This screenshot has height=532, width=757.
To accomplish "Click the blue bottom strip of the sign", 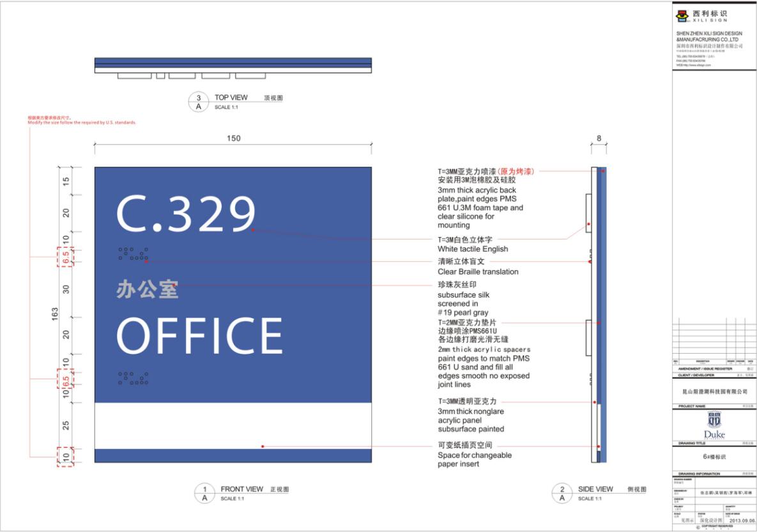I will click(233, 455).
